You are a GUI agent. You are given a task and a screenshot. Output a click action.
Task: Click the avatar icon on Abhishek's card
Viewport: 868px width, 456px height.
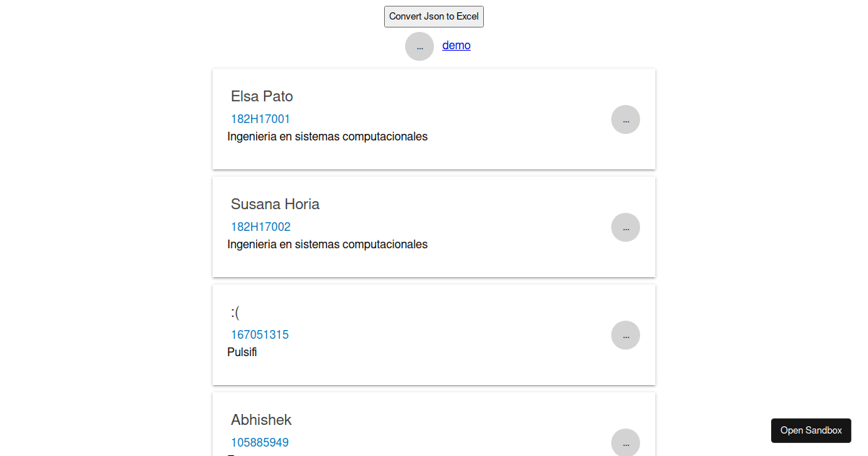(x=625, y=442)
